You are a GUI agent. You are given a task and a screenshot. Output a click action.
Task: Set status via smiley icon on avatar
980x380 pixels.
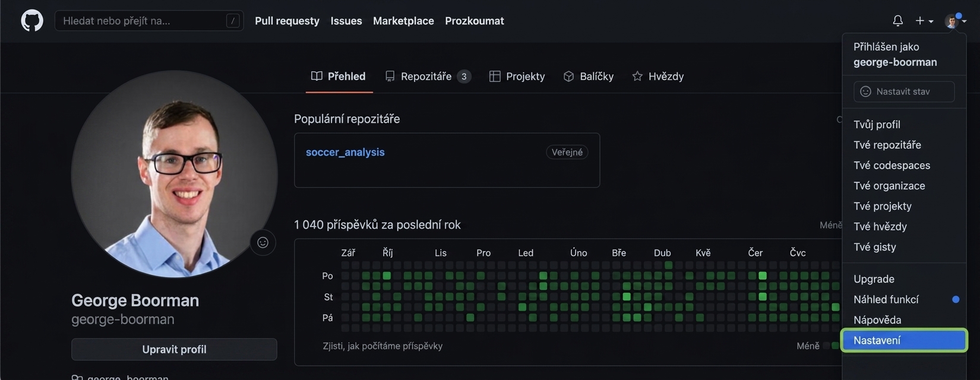pyautogui.click(x=263, y=242)
